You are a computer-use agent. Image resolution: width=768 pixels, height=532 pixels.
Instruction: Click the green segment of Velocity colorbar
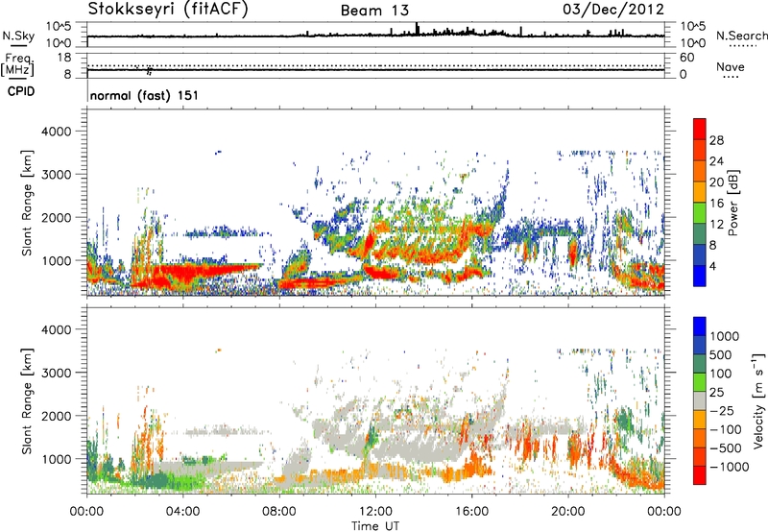click(700, 382)
